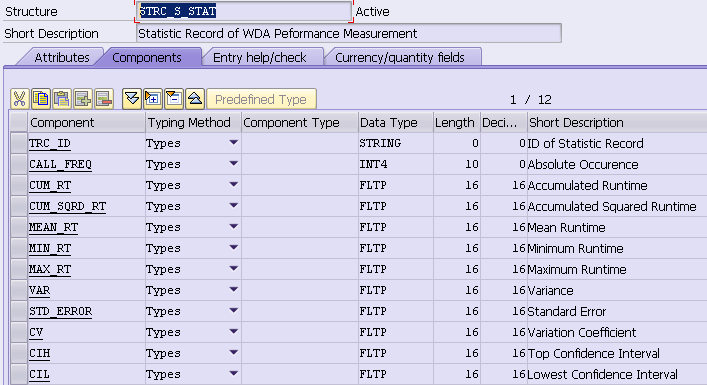Click the TRC_ID component name
Screen dimensions: 707x385
pos(50,143)
